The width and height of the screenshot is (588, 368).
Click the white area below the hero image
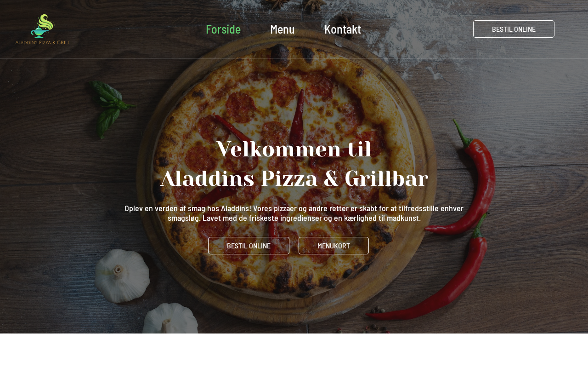pyautogui.click(x=294, y=351)
